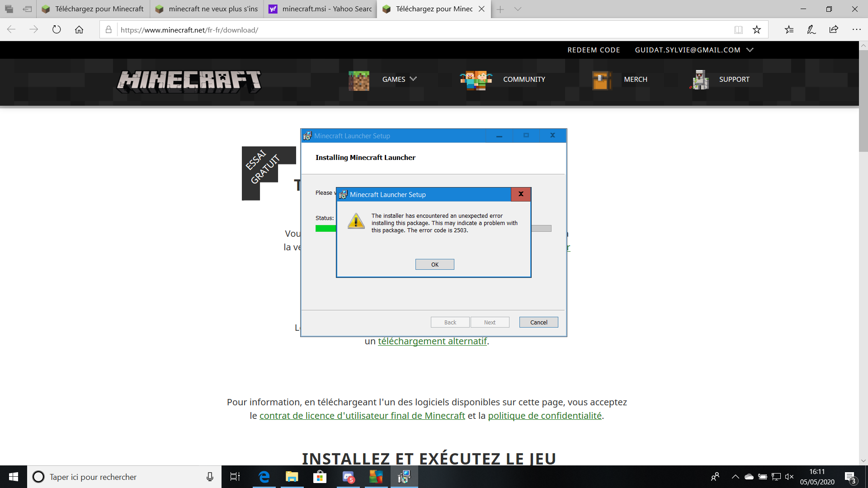Click the add notes pen icon
Viewport: 868px width, 488px height.
[811, 30]
